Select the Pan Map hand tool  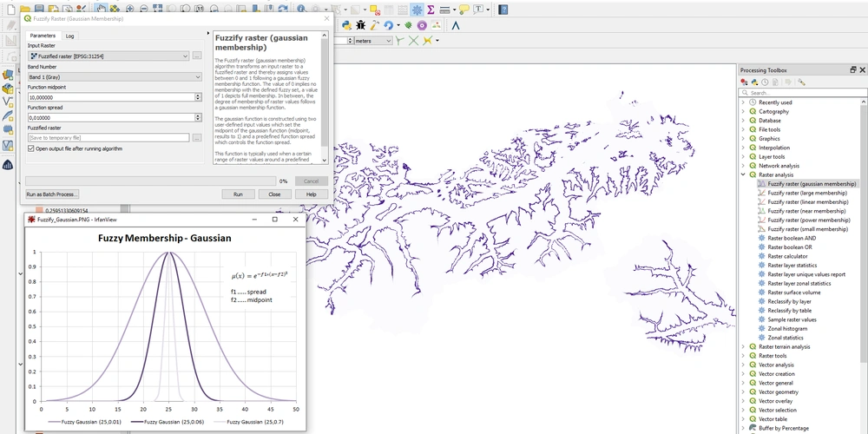pos(101,9)
